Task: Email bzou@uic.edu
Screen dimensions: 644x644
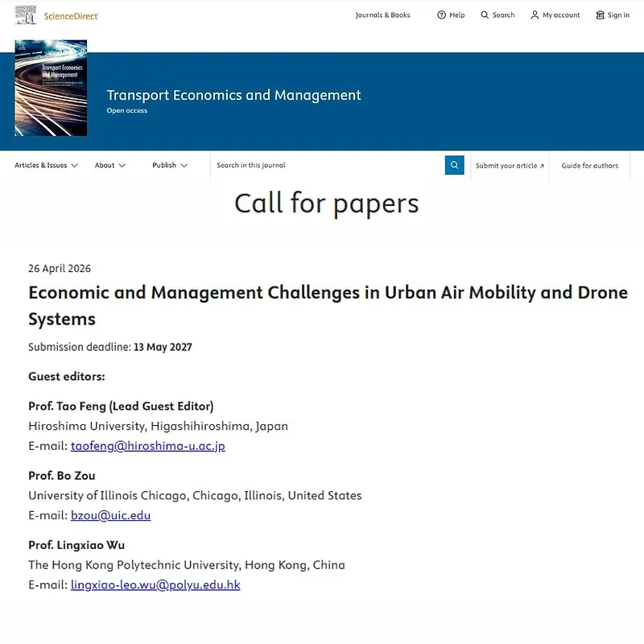Action: point(110,515)
